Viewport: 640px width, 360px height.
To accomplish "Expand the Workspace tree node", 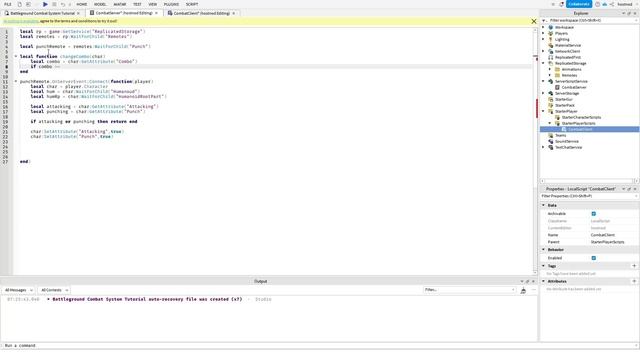I will (x=543, y=27).
